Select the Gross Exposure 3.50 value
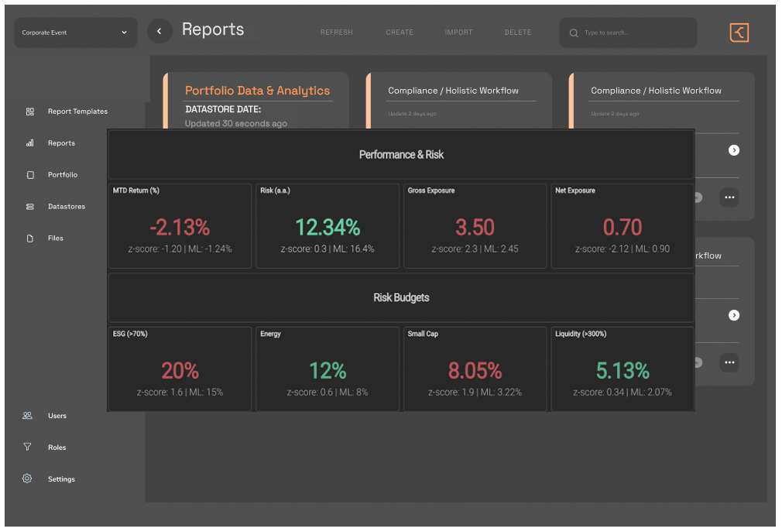 (x=475, y=228)
